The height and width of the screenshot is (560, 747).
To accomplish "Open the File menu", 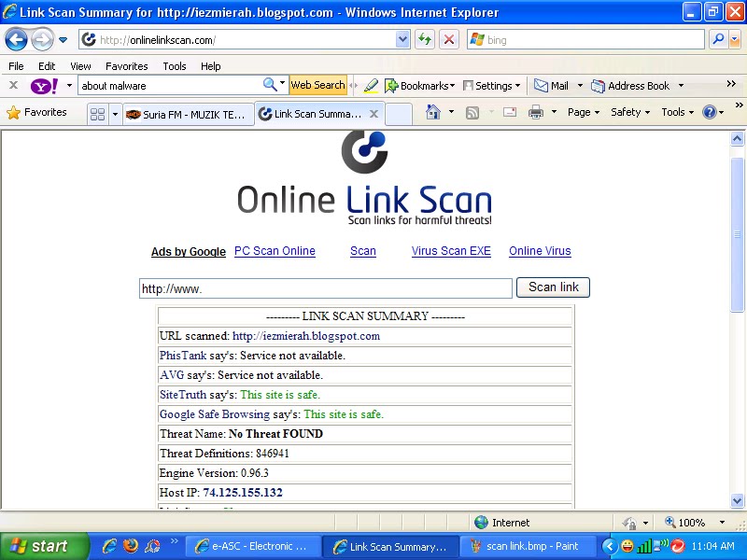I will 16,66.
